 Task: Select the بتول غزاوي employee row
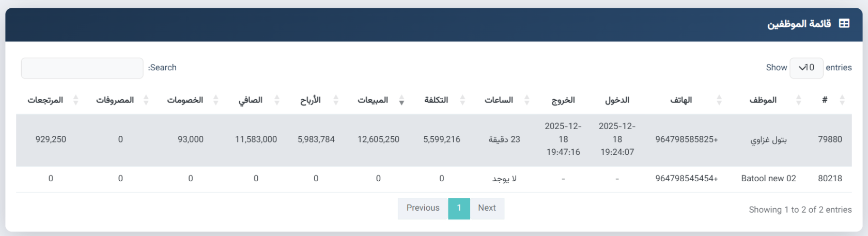coord(434,139)
